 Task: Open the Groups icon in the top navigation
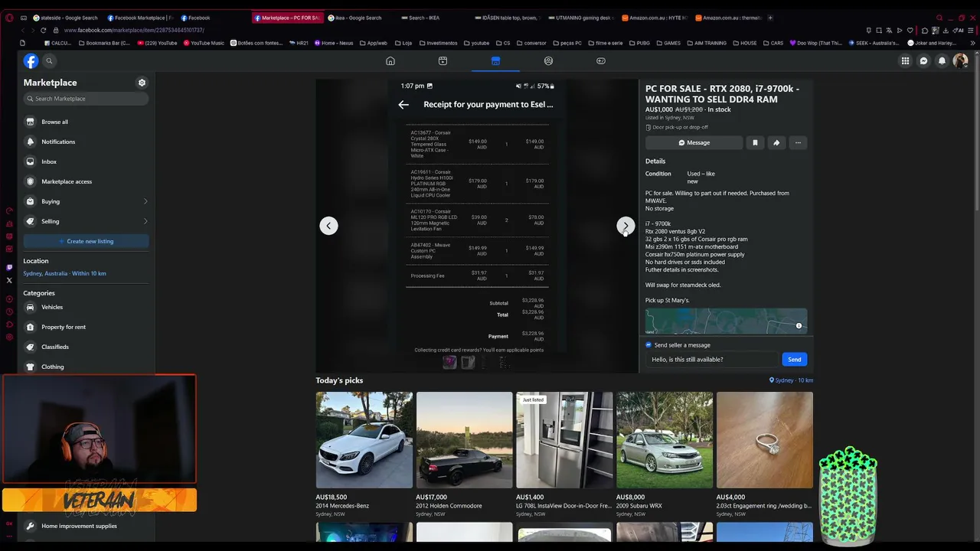(x=548, y=61)
